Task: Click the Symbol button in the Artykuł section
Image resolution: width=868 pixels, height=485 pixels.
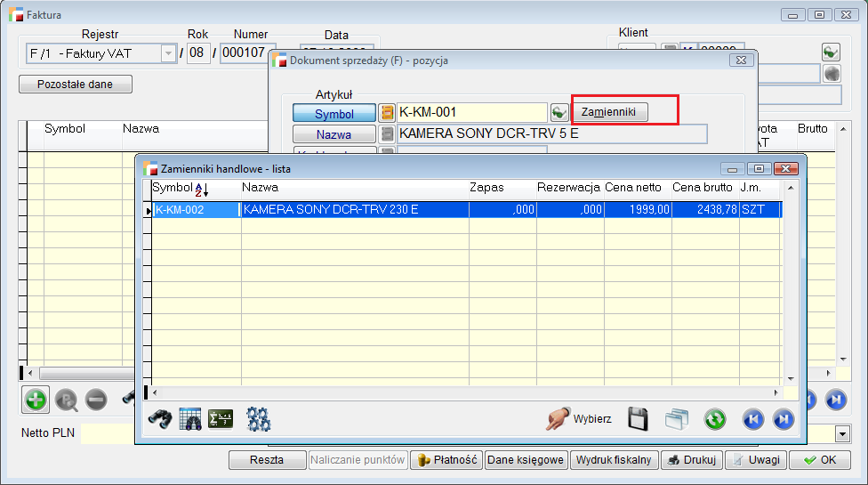Action: tap(334, 114)
